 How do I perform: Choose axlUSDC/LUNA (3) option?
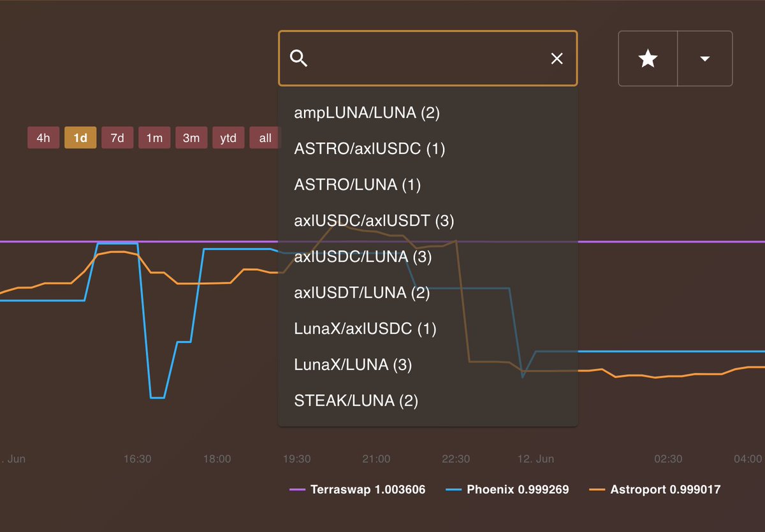coord(428,257)
